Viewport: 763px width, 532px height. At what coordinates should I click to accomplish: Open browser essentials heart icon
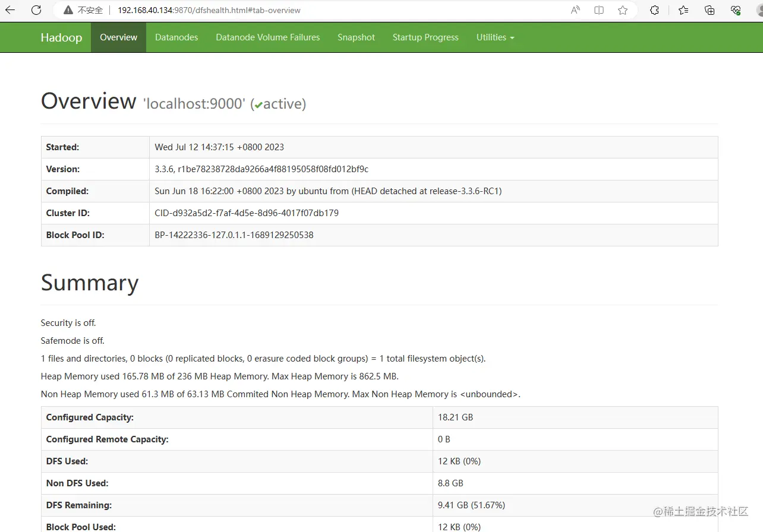pos(736,10)
